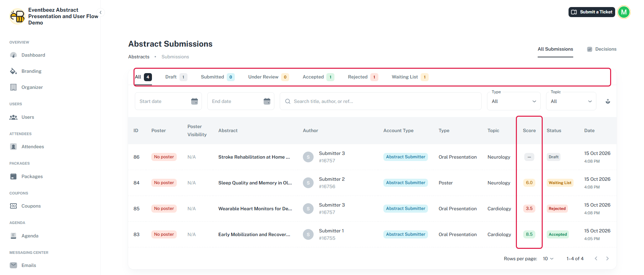This screenshot has height=275, width=644.
Task: Click the download export icon
Action: [608, 101]
